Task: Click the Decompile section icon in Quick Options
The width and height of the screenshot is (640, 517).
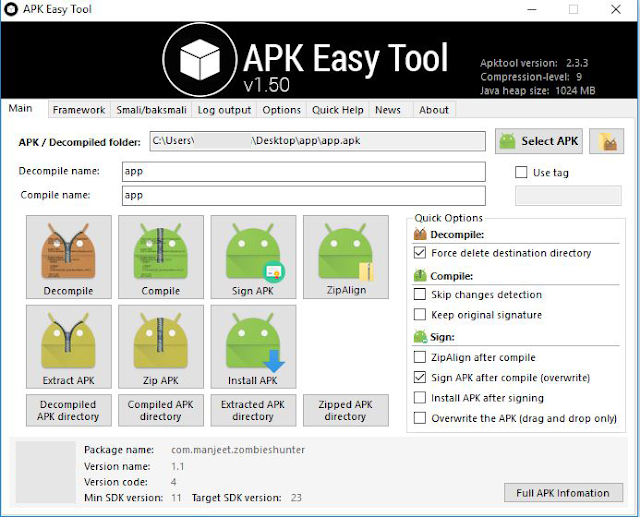Action: click(x=420, y=234)
